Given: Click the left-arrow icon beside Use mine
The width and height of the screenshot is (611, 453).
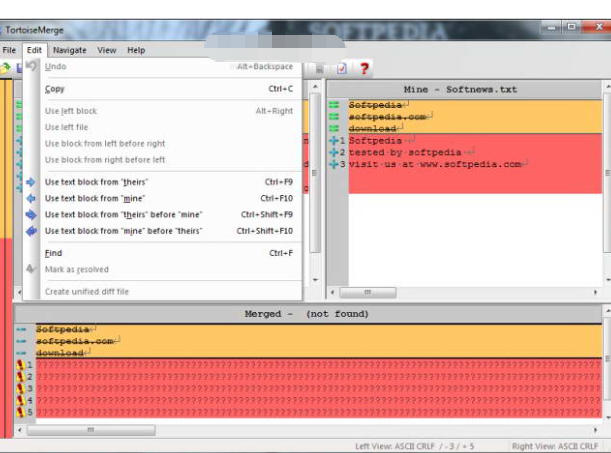Looking at the screenshot, I should click(31, 198).
